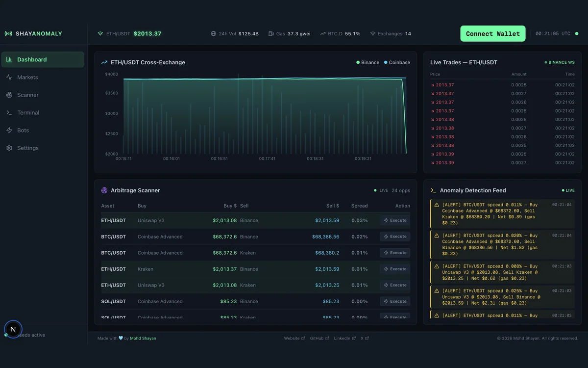The image size is (588, 368).
Task: Click the globe icon next to 24h Vol
Action: tap(213, 34)
